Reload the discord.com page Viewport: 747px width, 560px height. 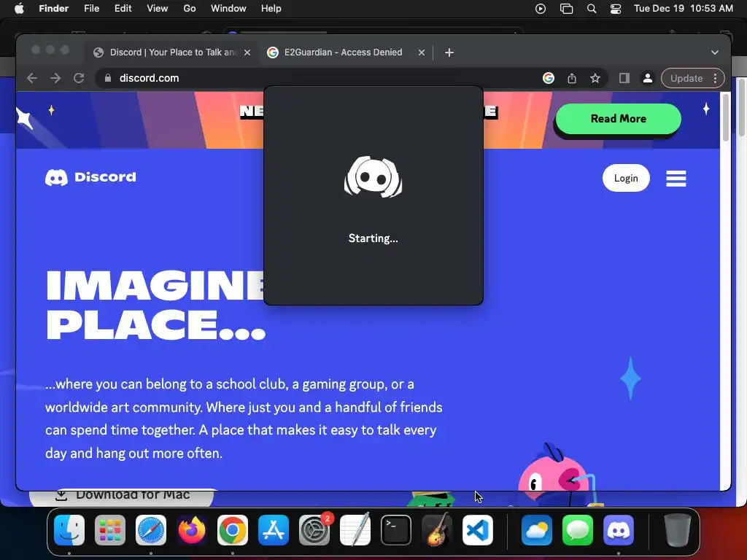79,78
